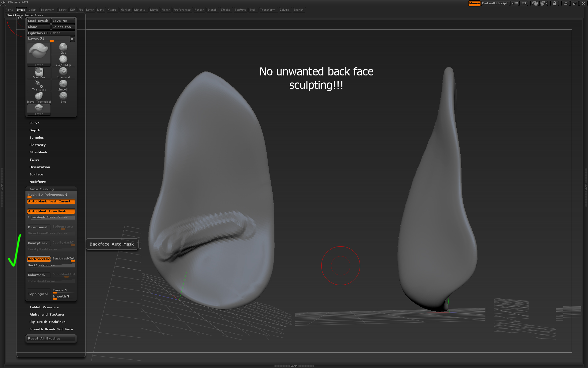
Task: Click the Load Brush button
Action: [x=39, y=21]
